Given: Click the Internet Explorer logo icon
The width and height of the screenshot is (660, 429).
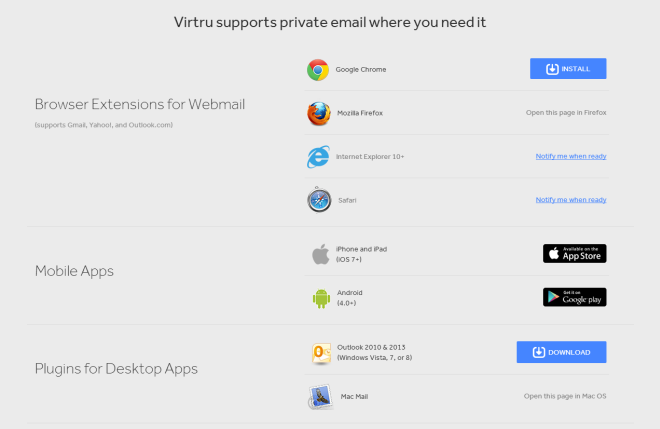Looking at the screenshot, I should pos(318,157).
